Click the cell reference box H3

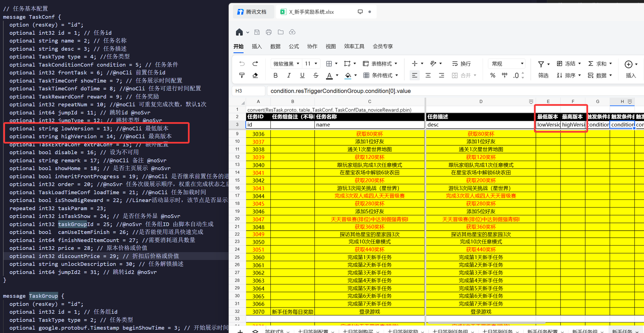point(249,91)
